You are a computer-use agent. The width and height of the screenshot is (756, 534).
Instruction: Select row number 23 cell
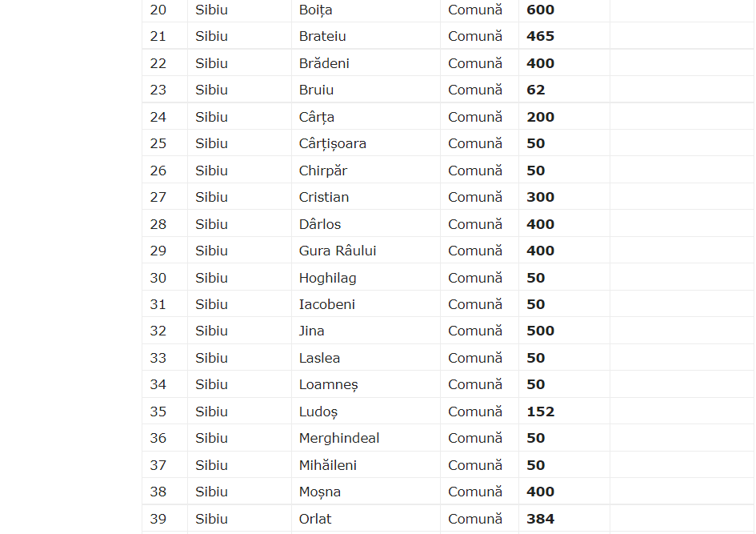(158, 90)
